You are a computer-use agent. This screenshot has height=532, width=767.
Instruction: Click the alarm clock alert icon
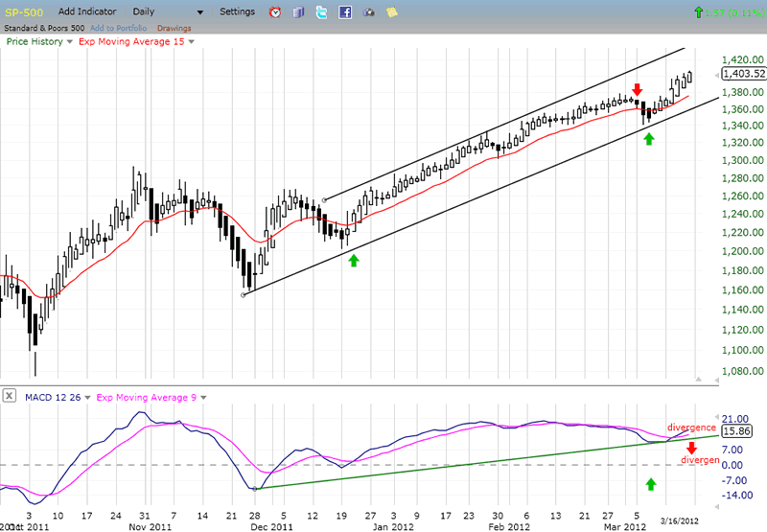tap(275, 12)
